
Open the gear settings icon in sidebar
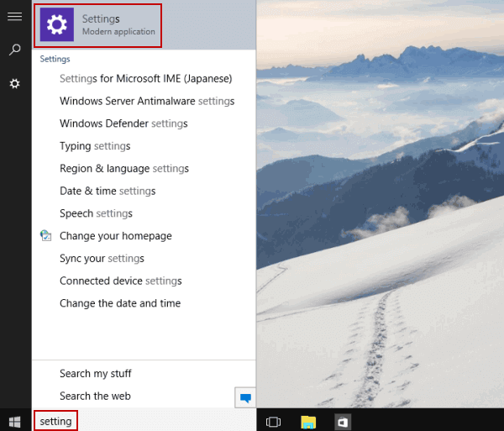[14, 83]
